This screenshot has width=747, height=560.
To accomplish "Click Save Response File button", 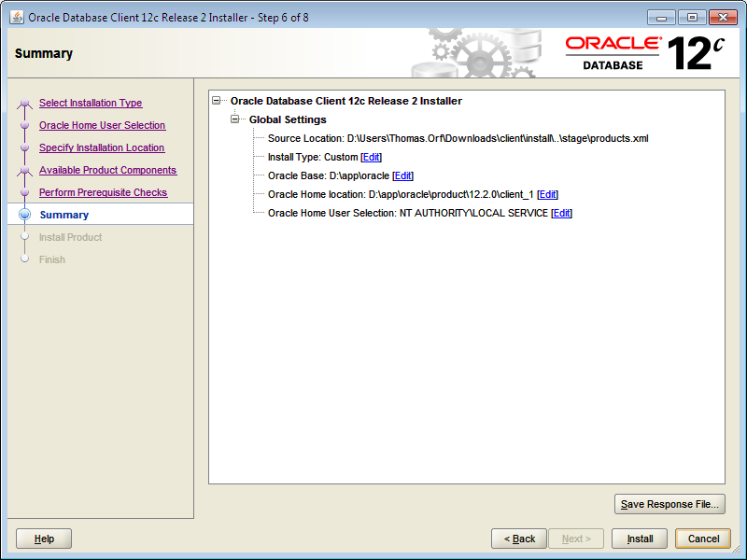I will tap(669, 504).
